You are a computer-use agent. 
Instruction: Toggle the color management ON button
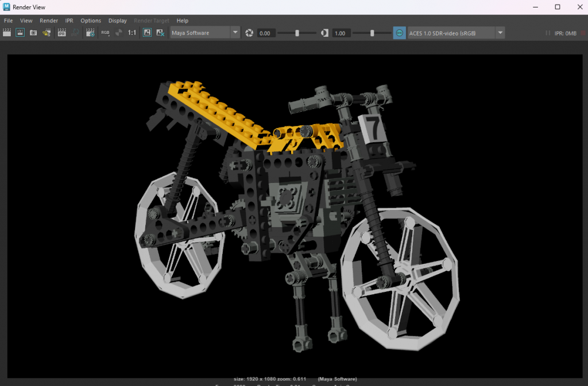(x=400, y=33)
